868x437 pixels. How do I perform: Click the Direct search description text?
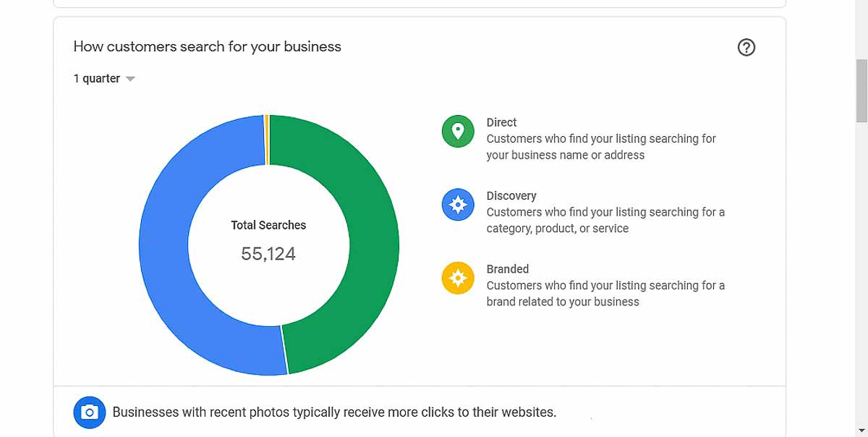tap(601, 147)
